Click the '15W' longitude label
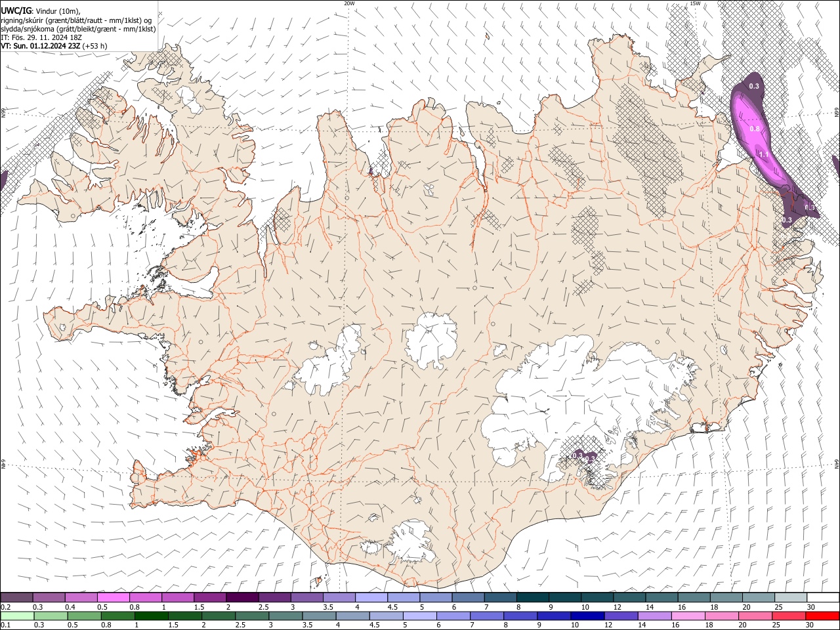Screen dimensions: 840x630 click(x=695, y=3)
